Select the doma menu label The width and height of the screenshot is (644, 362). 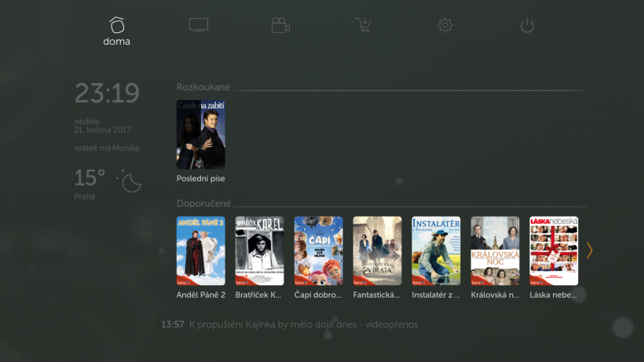pyautogui.click(x=117, y=42)
